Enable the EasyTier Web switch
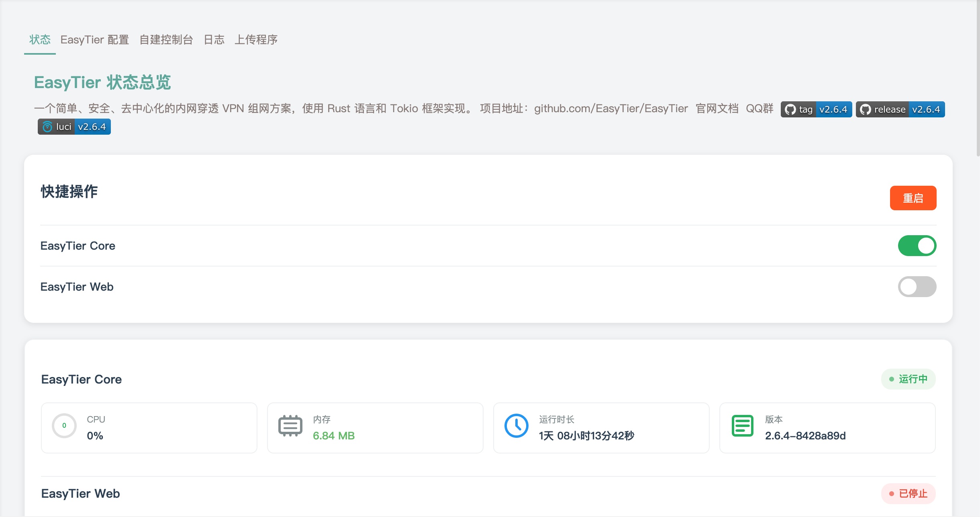 tap(917, 287)
